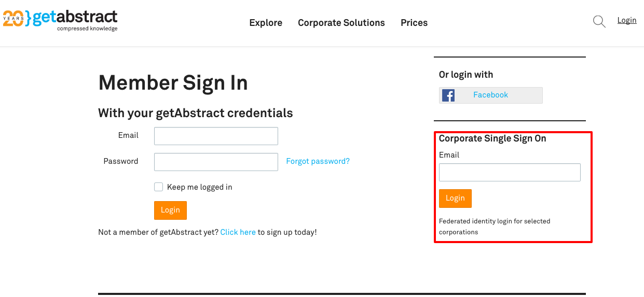Focus the Password input field
This screenshot has width=644, height=297.
click(216, 162)
